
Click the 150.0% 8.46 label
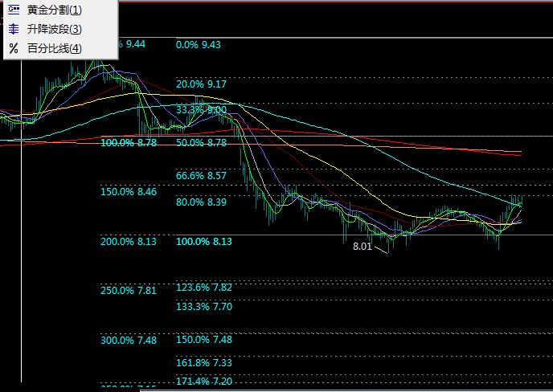point(129,192)
